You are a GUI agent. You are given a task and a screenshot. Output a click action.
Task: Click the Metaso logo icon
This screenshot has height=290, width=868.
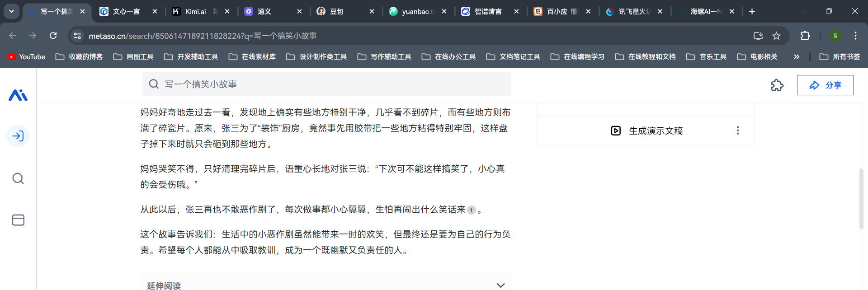coord(18,95)
